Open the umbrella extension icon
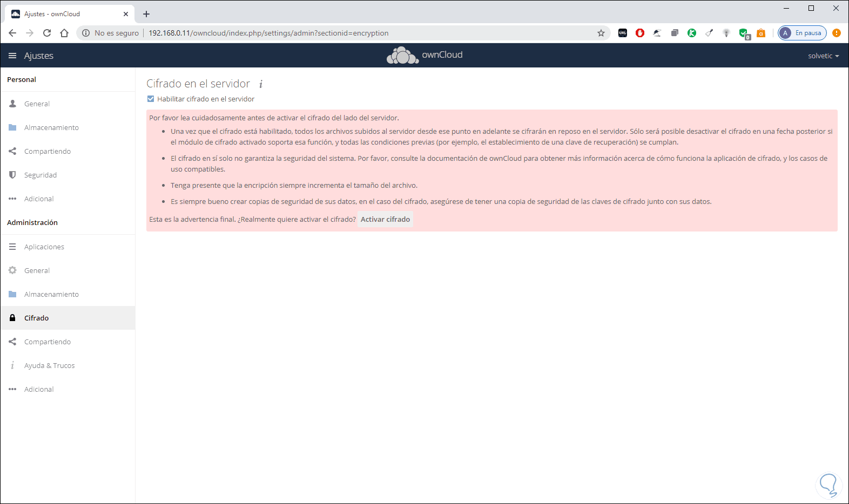Screen dimensions: 849x504 657,33
